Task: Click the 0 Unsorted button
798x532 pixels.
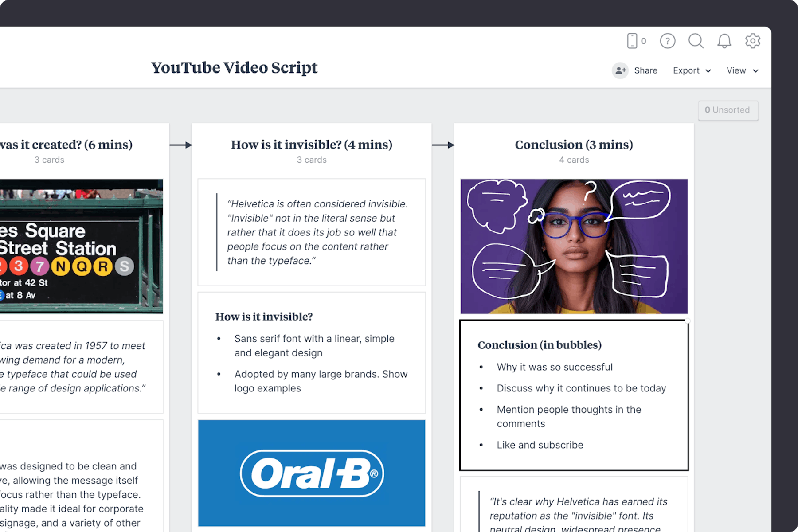Action: coord(728,110)
